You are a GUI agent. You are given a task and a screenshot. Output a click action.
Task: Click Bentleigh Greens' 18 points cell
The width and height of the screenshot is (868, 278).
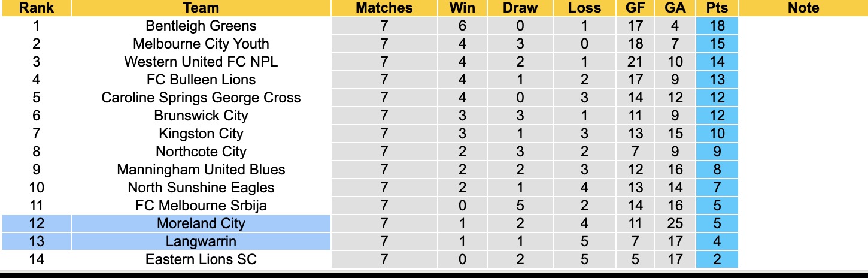pos(717,26)
